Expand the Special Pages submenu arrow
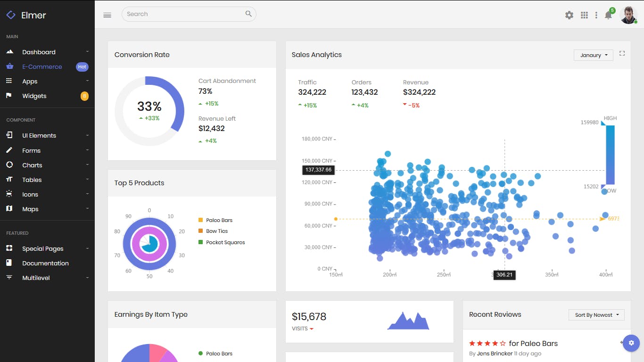This screenshot has width=644, height=362. [x=87, y=248]
